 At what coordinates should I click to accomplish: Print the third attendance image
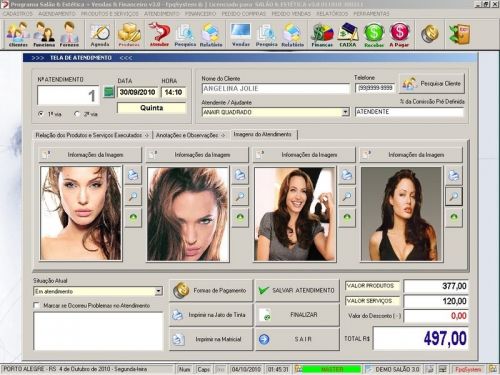click(x=347, y=175)
